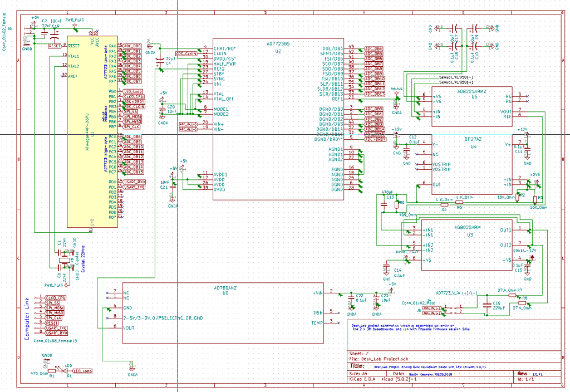
Task: Select the VOSTRIM trim potentiometer R2
Action: click(517, 197)
